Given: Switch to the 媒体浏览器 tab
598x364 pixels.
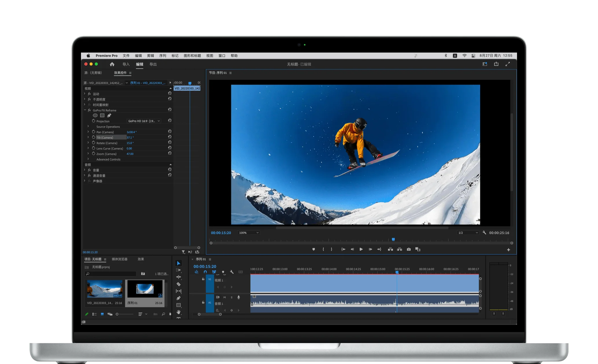Looking at the screenshot, I should tap(119, 259).
